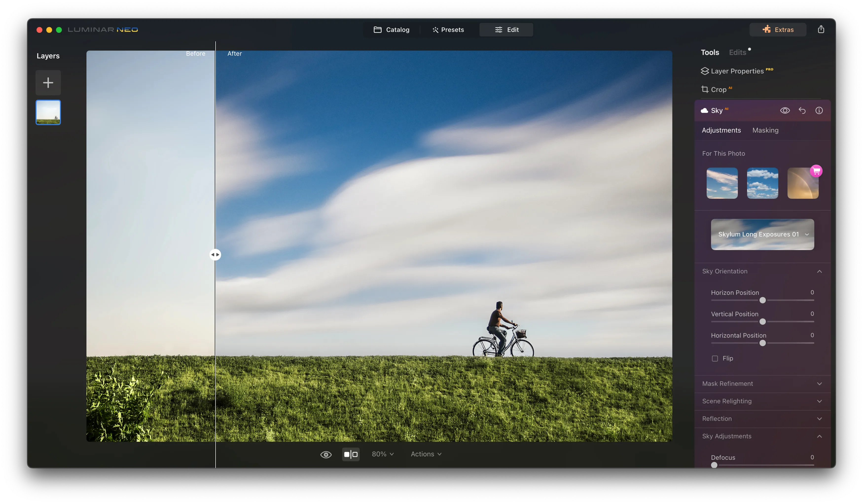Click the Extras button
The image size is (863, 504).
tap(778, 30)
